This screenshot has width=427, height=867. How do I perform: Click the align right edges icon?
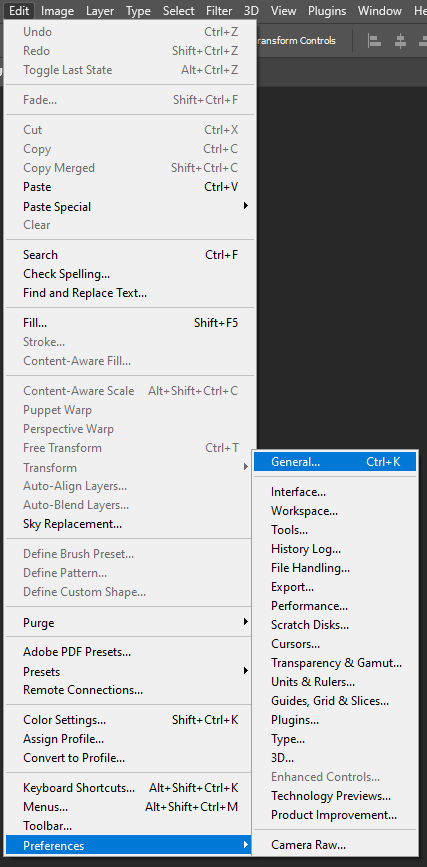(423, 41)
